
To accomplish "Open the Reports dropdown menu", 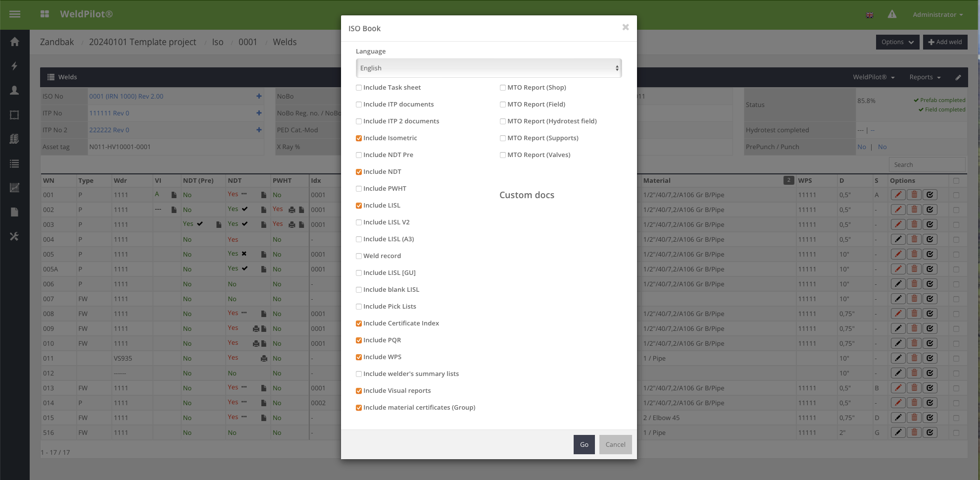I will coord(925,77).
